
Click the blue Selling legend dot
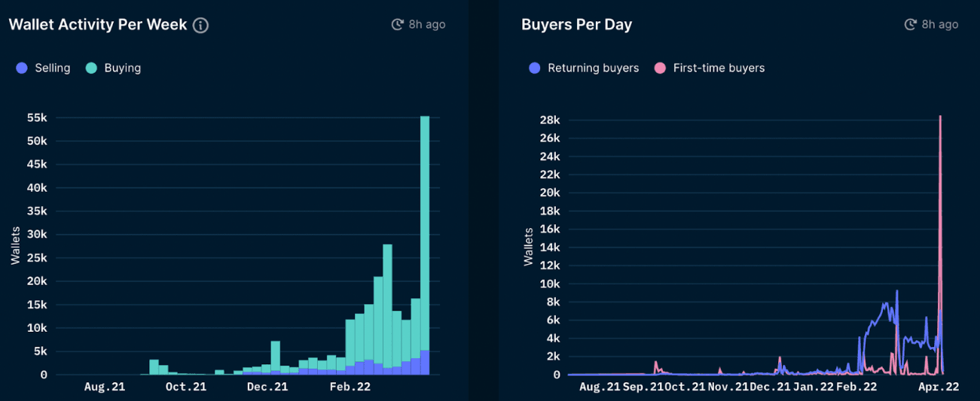22,68
